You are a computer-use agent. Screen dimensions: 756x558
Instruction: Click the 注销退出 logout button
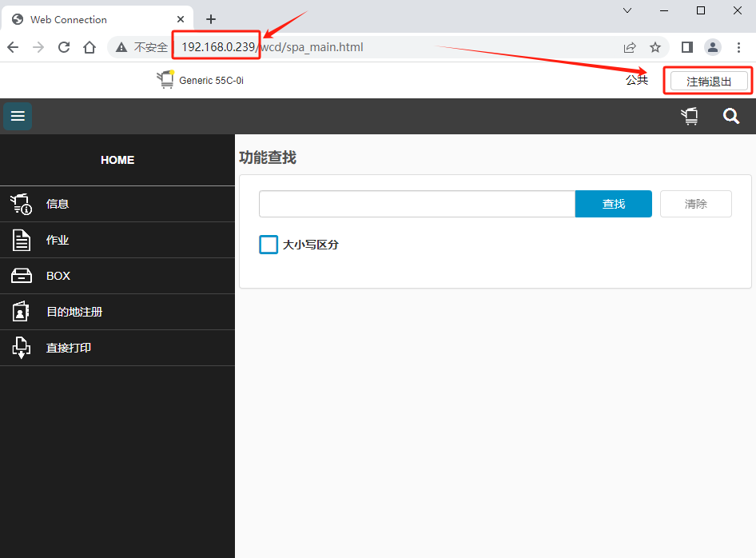coord(708,81)
